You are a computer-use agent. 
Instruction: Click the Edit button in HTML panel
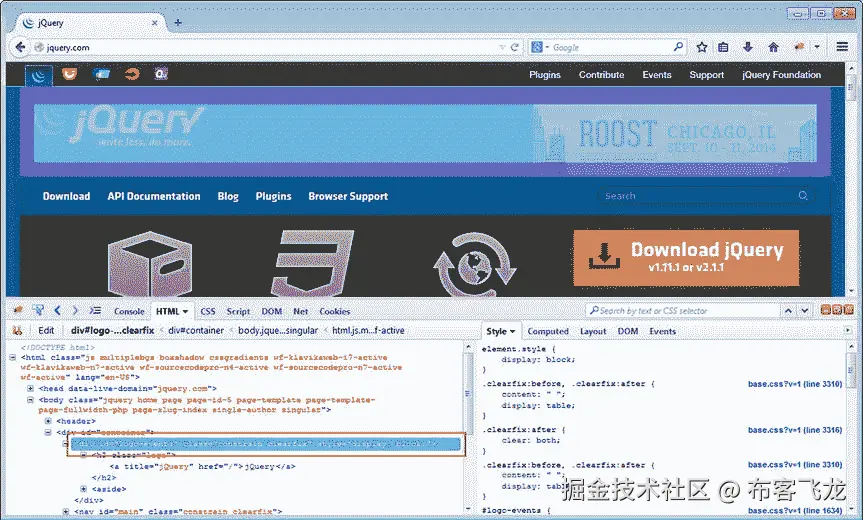coord(46,330)
